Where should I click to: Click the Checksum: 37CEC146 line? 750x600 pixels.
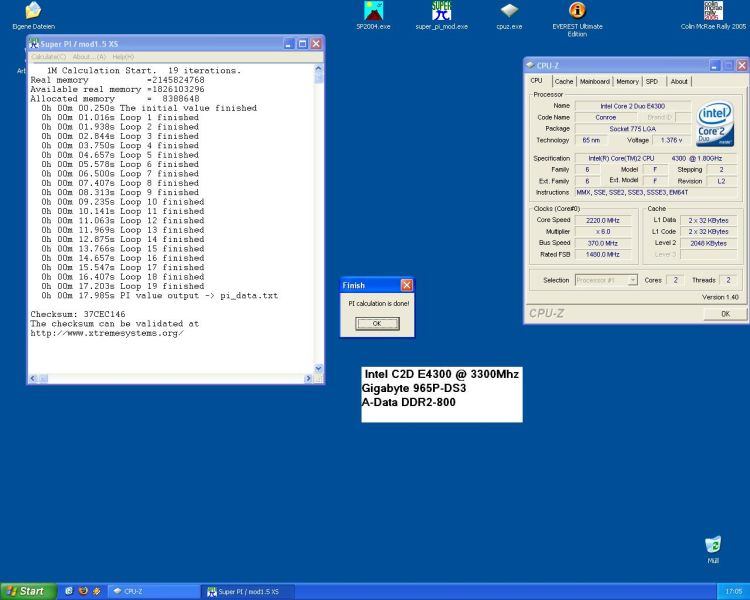pyautogui.click(x=78, y=314)
